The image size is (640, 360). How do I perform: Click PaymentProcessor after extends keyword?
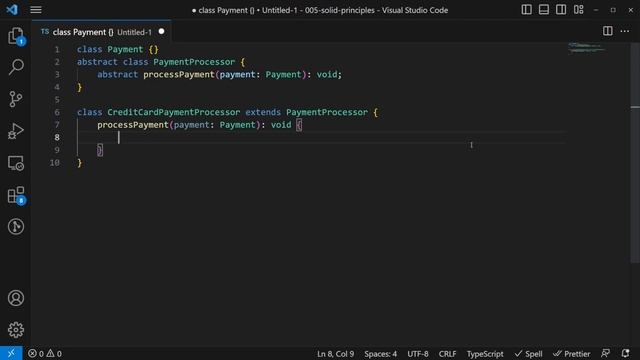(x=327, y=112)
